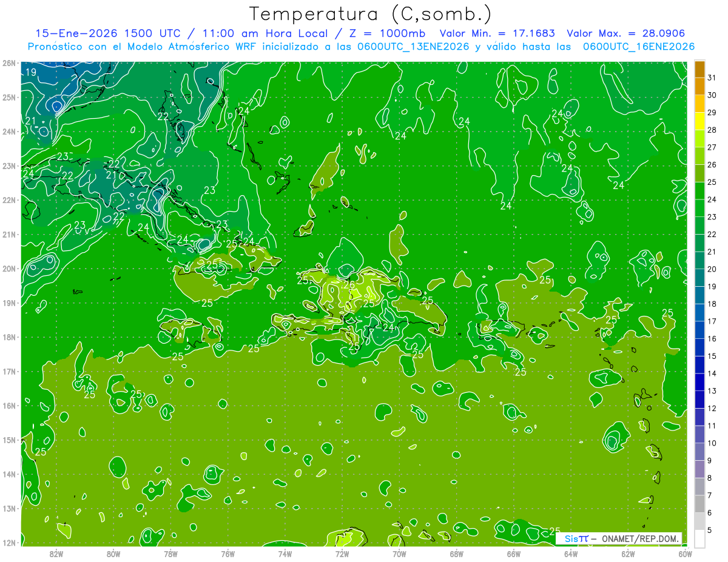The width and height of the screenshot is (728, 562).
Task: Click the valid-until time '0600UTC_16ENE2026'
Action: click(639, 47)
